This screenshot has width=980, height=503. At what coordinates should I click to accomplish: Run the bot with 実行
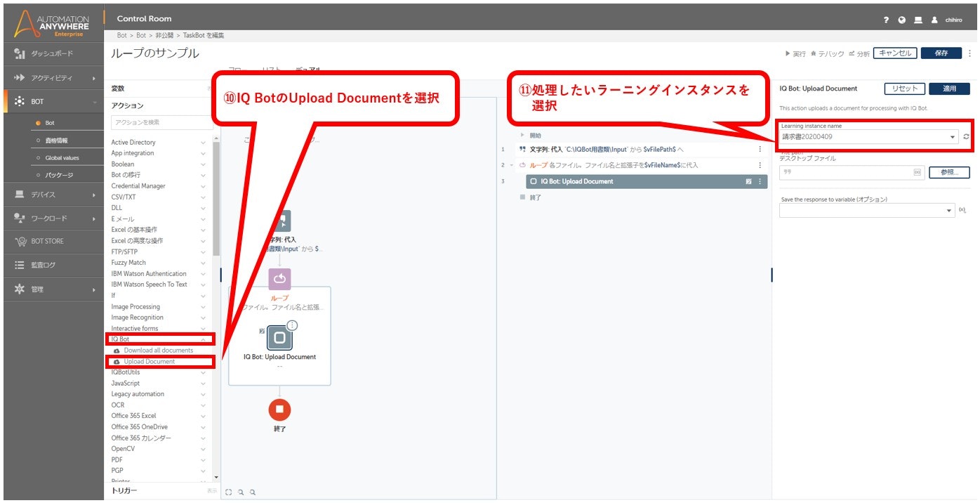[796, 53]
